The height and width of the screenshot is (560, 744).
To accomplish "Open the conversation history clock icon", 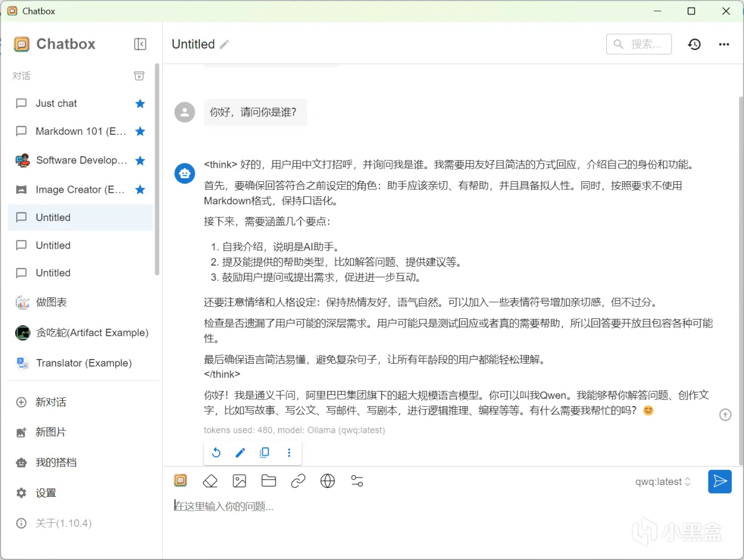I will click(x=694, y=44).
